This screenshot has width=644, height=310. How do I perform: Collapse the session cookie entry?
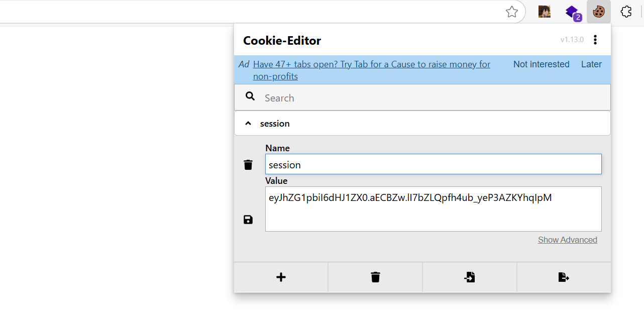click(248, 124)
